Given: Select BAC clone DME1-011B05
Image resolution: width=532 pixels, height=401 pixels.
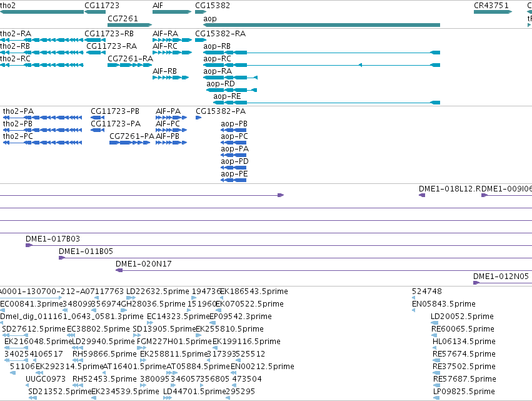Looking at the screenshot, I should (296, 258).
